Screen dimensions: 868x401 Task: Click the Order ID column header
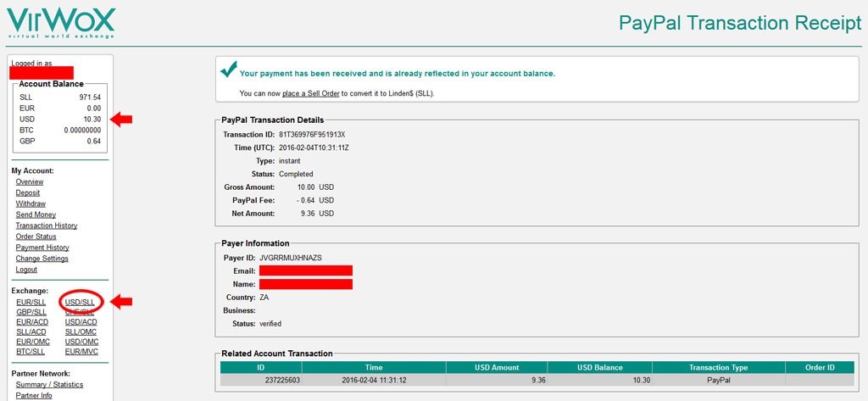(x=820, y=368)
